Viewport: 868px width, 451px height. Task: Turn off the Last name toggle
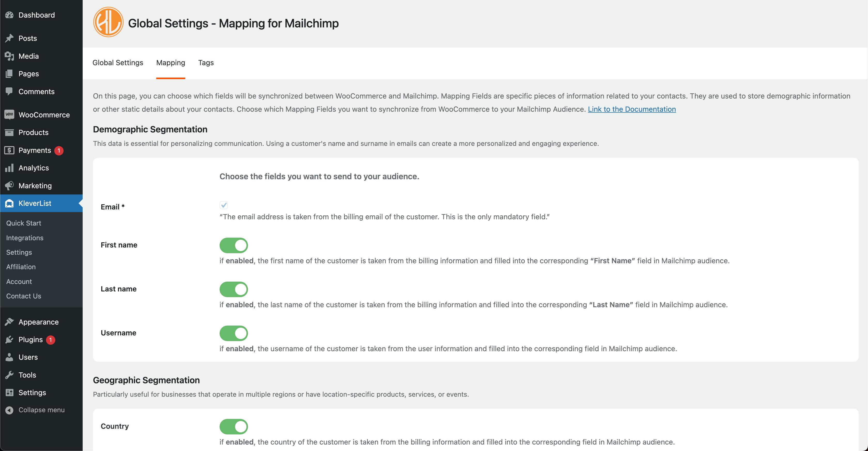[234, 289]
